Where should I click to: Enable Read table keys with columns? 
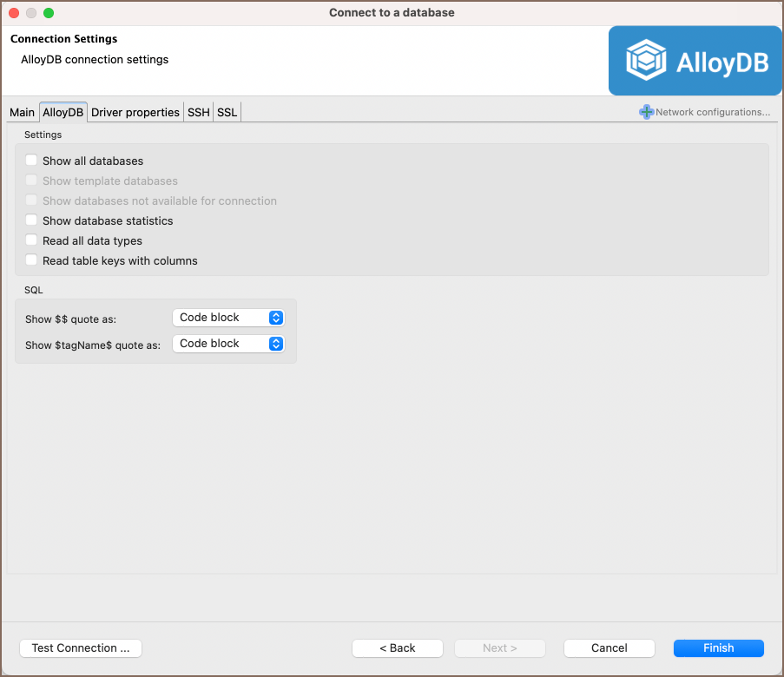[x=31, y=260]
